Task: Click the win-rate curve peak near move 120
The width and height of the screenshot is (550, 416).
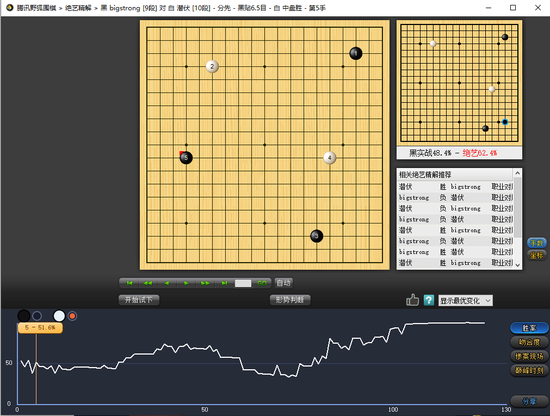Action: [468, 322]
